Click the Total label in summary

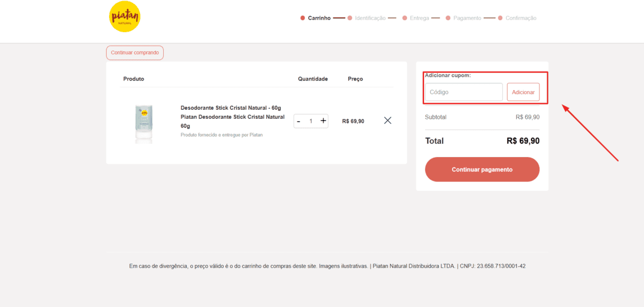(435, 141)
